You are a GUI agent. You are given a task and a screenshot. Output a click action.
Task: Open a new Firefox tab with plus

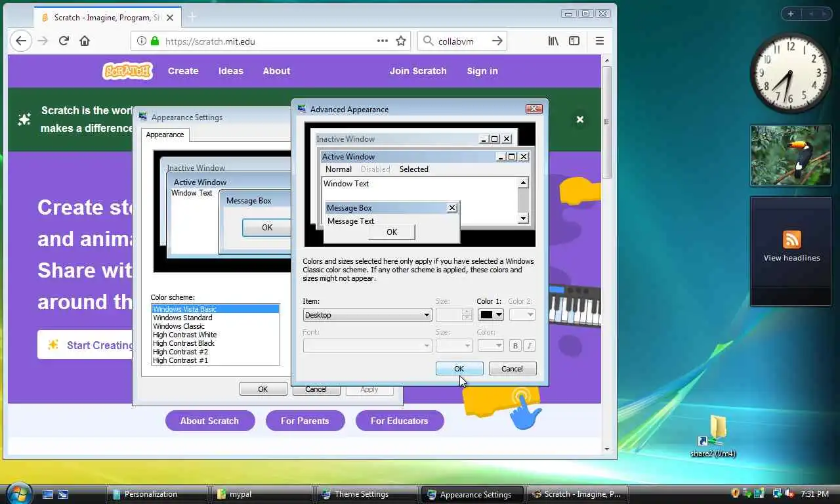[192, 16]
